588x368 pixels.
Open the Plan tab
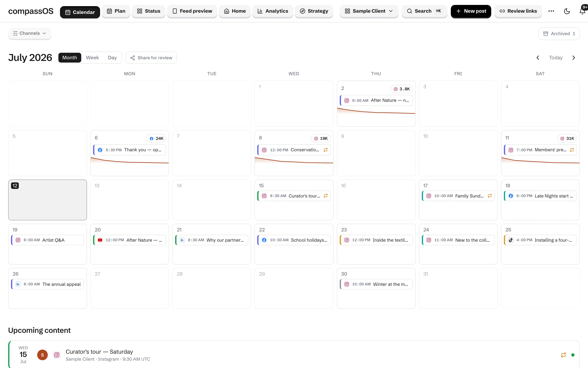click(x=116, y=11)
